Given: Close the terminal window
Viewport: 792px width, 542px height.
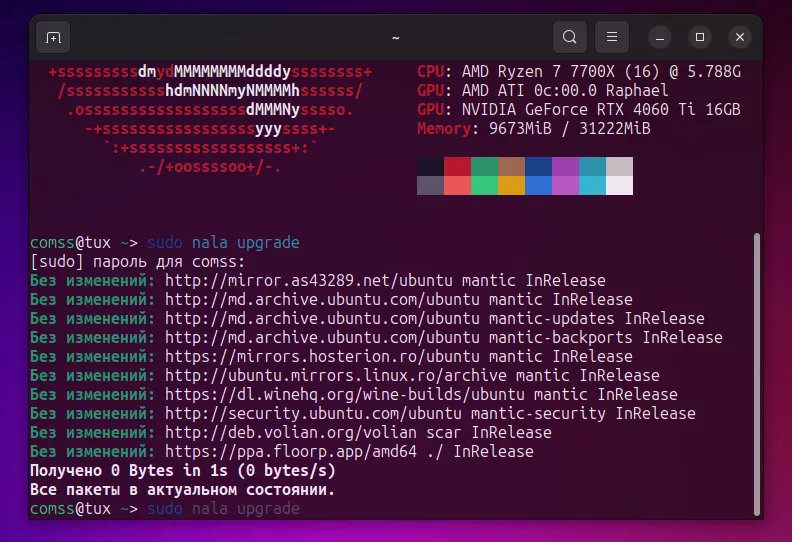Looking at the screenshot, I should pos(740,37).
